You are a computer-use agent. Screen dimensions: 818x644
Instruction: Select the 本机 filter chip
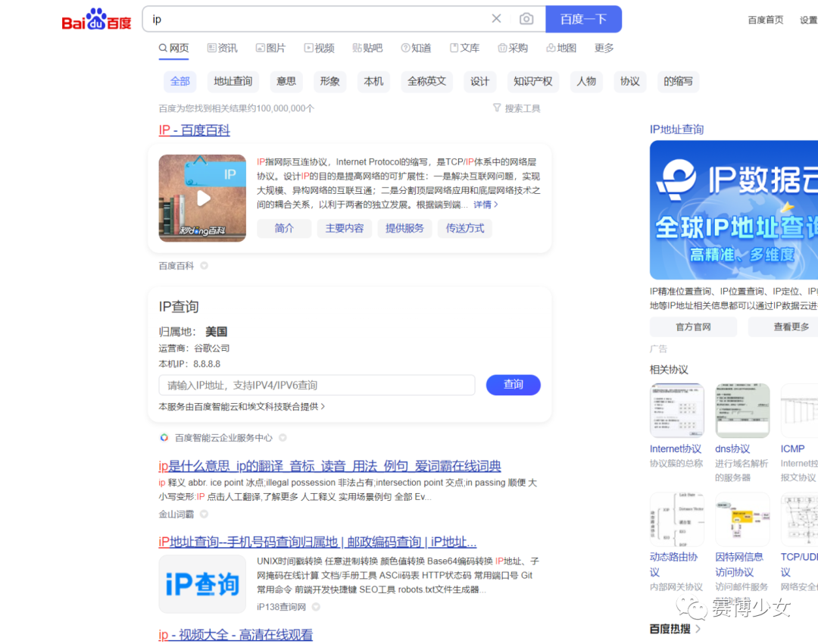pyautogui.click(x=373, y=81)
